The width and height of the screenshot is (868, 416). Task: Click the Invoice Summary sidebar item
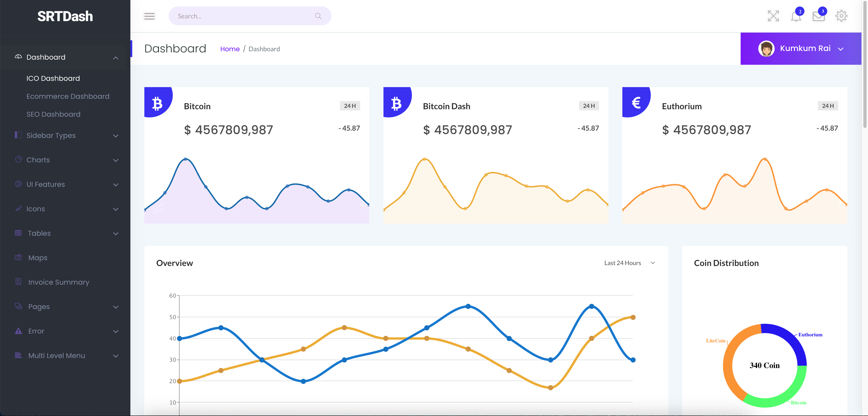coord(58,282)
